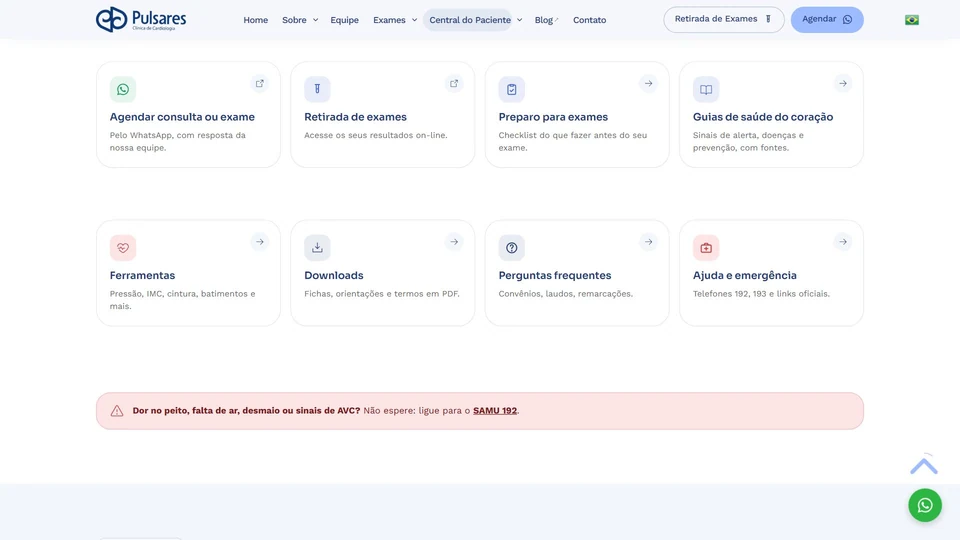960x540 pixels.
Task: Click the test tube icon in Retirada de exames card
Action: tap(317, 89)
